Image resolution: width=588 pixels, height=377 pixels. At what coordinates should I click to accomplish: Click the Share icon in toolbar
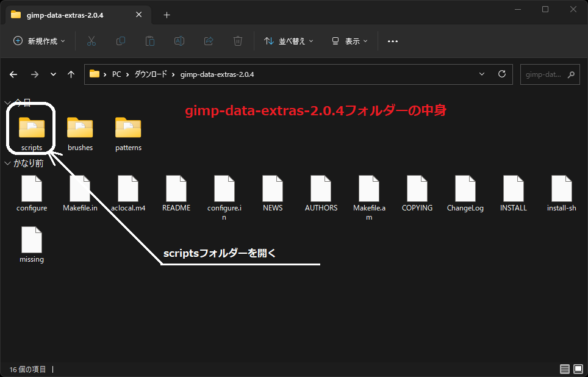coord(208,41)
